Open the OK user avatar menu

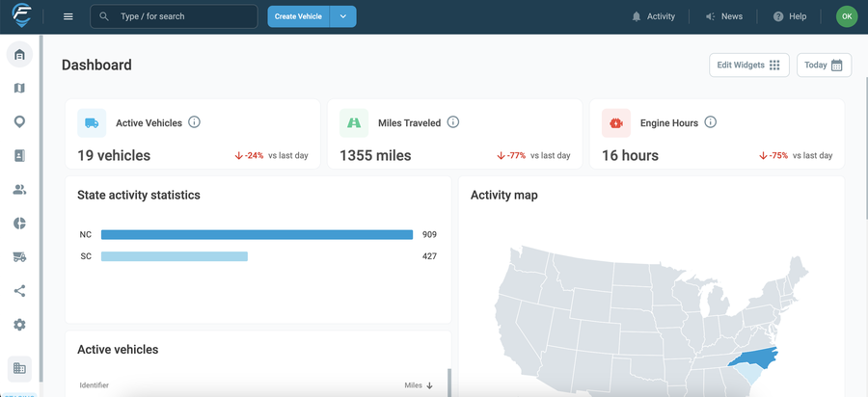pos(847,16)
